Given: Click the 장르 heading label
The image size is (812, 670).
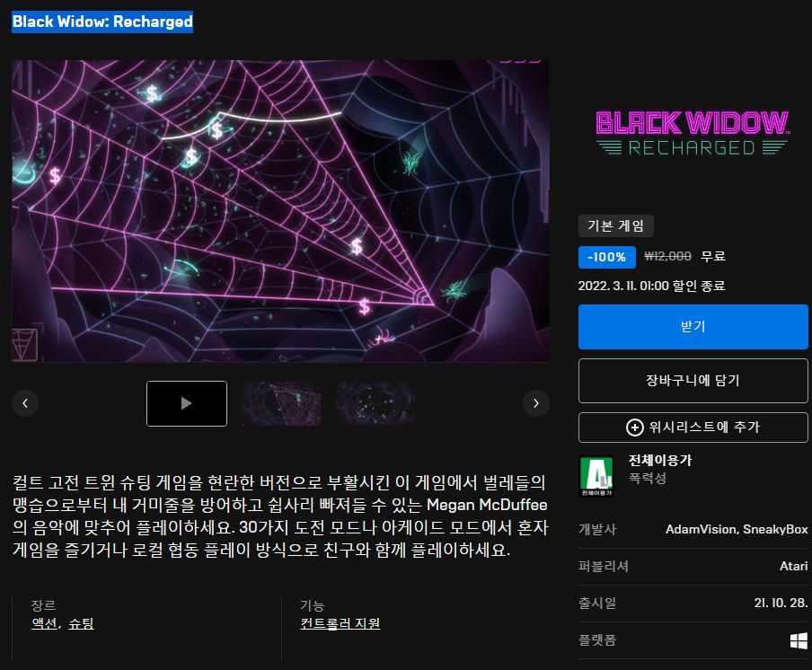Looking at the screenshot, I should click(43, 605).
